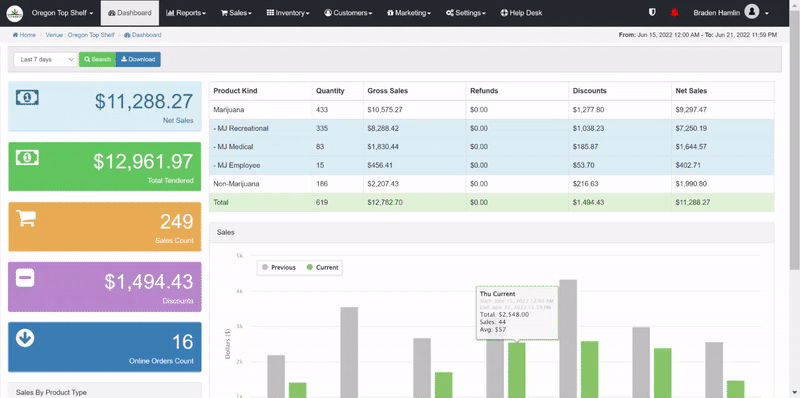Click money icon on Net Sales card
The image size is (800, 398).
27,97
